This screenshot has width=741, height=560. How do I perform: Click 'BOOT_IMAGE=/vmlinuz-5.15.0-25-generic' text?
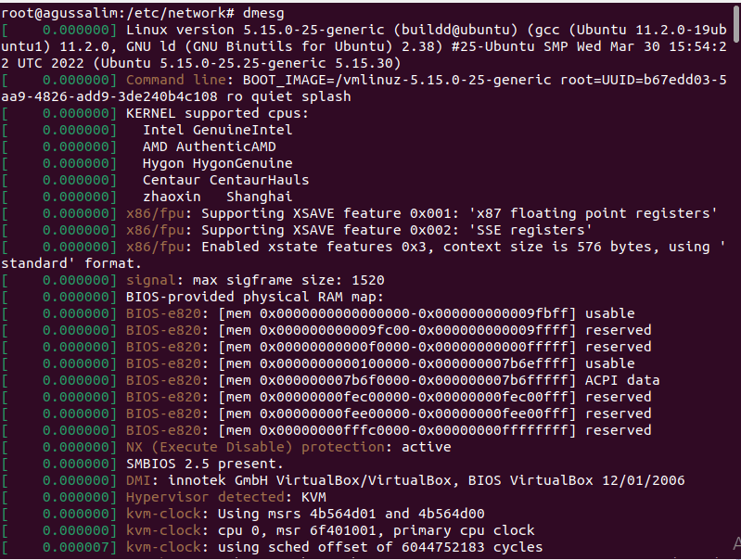click(397, 80)
